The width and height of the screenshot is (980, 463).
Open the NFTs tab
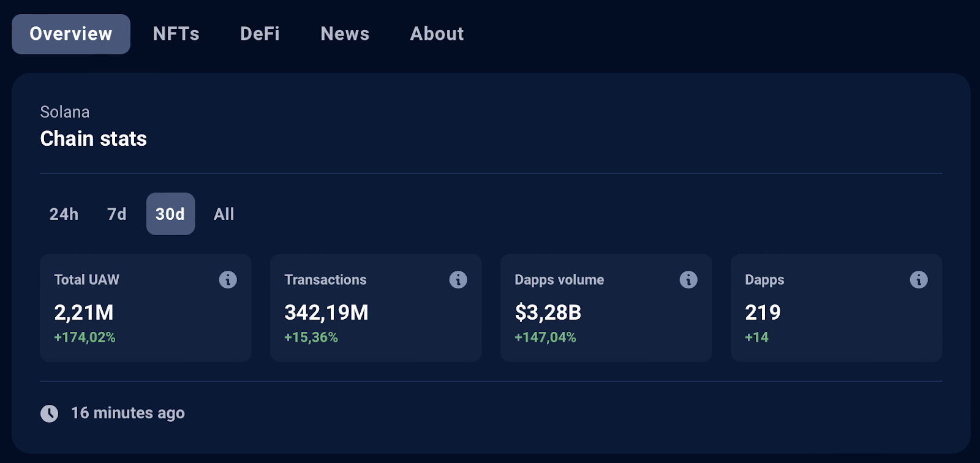[176, 34]
